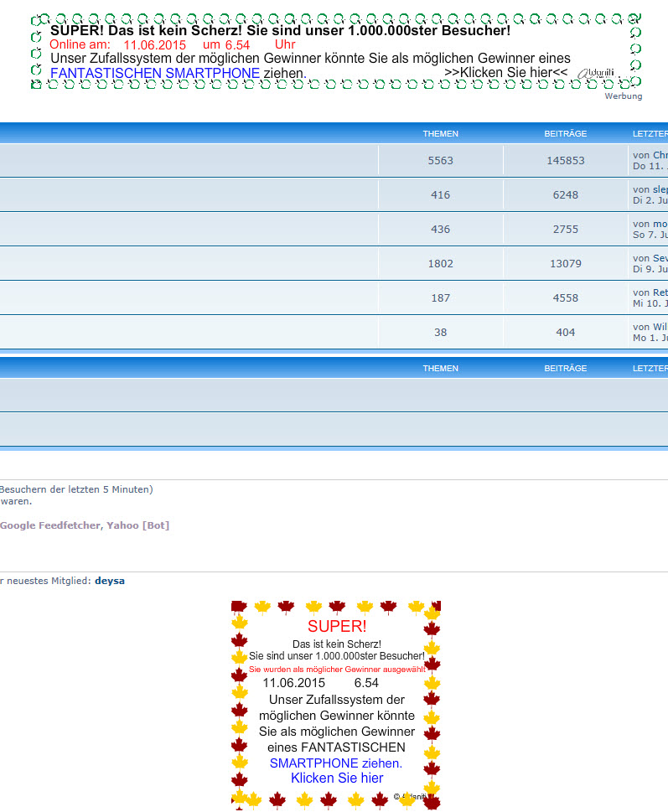Click 'FANTASTISCHEN SMARTPHONE' blue text in top banner

[155, 73]
